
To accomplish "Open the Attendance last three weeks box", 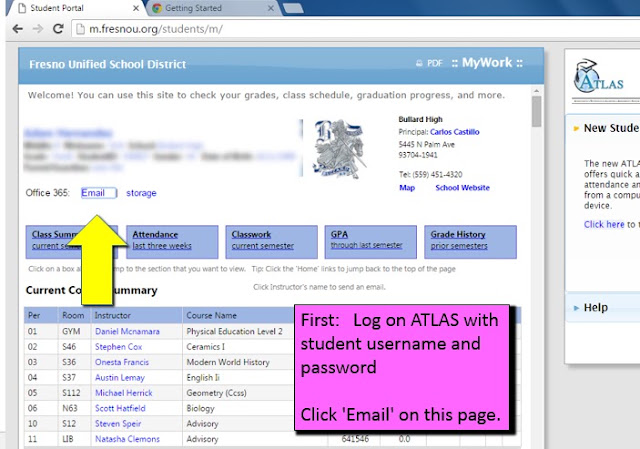I will click(172, 242).
